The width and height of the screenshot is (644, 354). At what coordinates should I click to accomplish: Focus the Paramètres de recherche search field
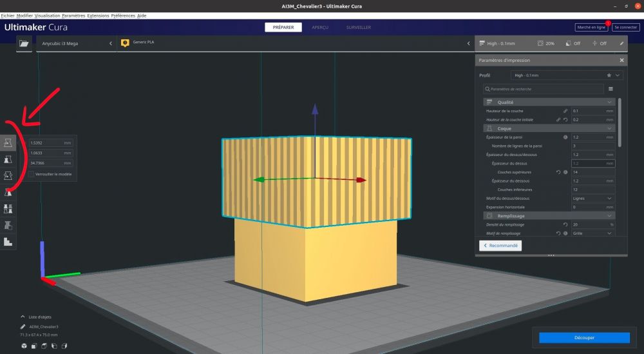click(544, 89)
